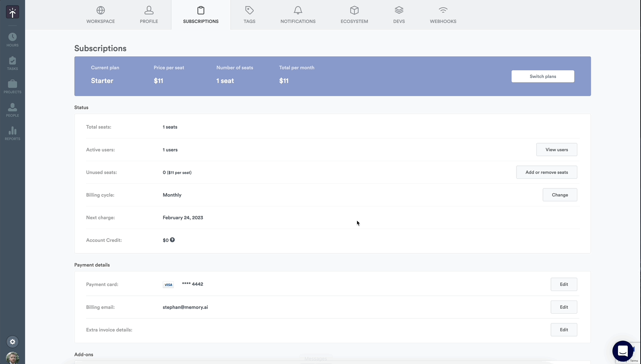The image size is (641, 364).
Task: Click the Timely logo at top of sidebar
Action: (12, 12)
